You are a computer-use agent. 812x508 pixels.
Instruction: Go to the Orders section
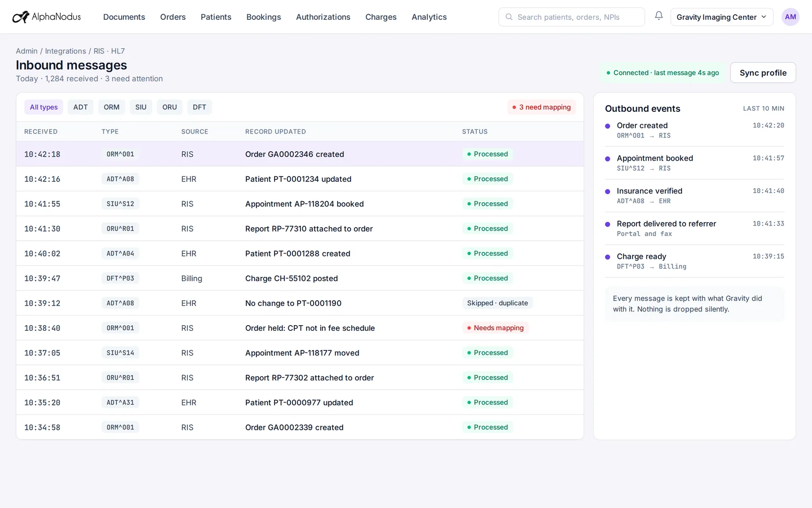click(x=173, y=17)
